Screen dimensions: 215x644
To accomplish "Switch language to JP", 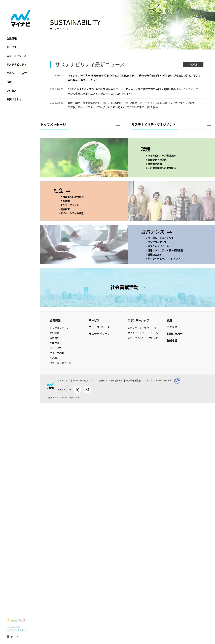I will click(x=12, y=636).
